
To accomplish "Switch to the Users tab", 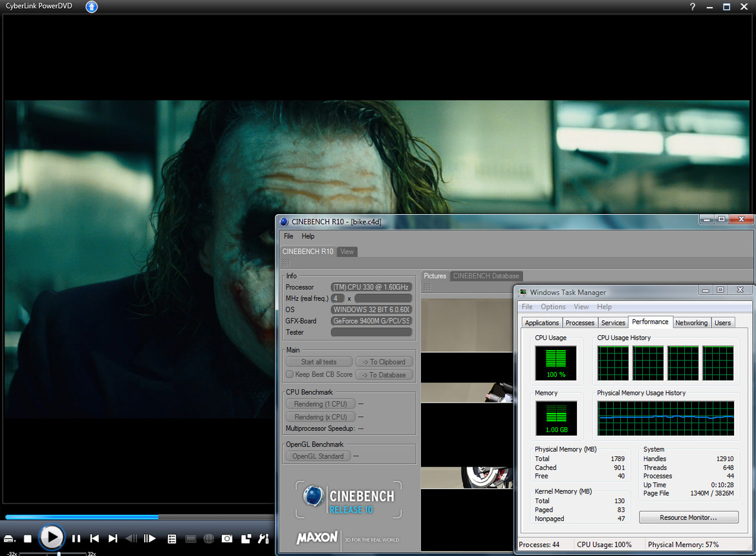I will click(x=723, y=323).
